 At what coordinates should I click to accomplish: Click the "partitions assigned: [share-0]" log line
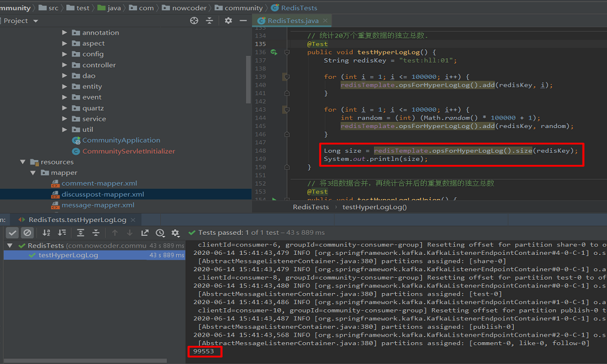pyautogui.click(x=352, y=261)
